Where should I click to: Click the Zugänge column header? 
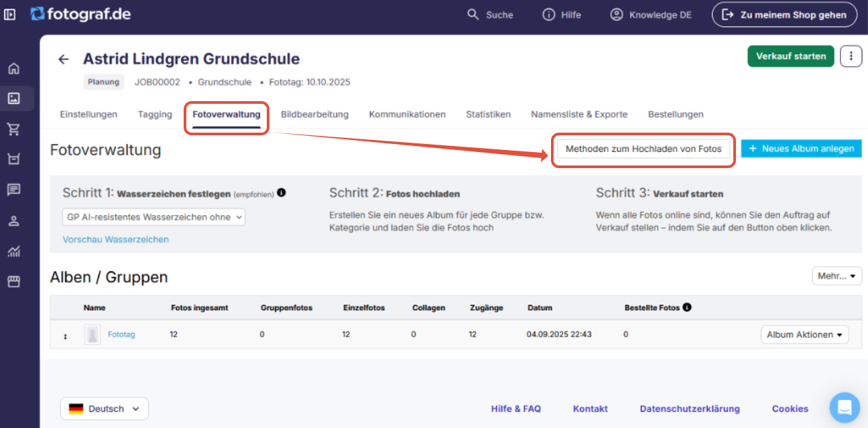[x=486, y=308]
